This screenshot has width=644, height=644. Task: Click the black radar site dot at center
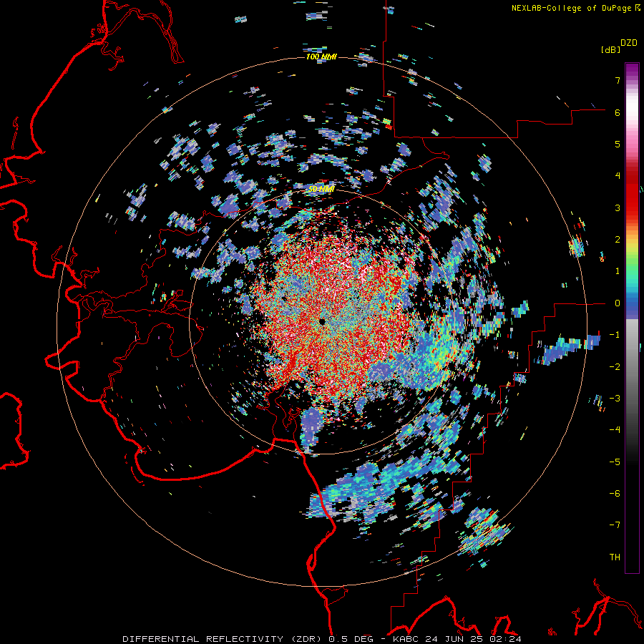pyautogui.click(x=322, y=321)
